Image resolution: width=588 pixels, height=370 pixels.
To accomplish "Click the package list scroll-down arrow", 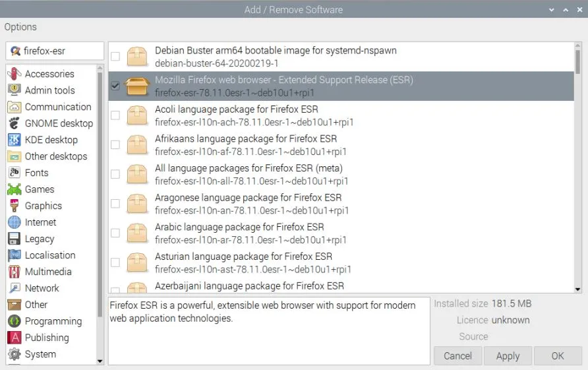I will click(577, 290).
